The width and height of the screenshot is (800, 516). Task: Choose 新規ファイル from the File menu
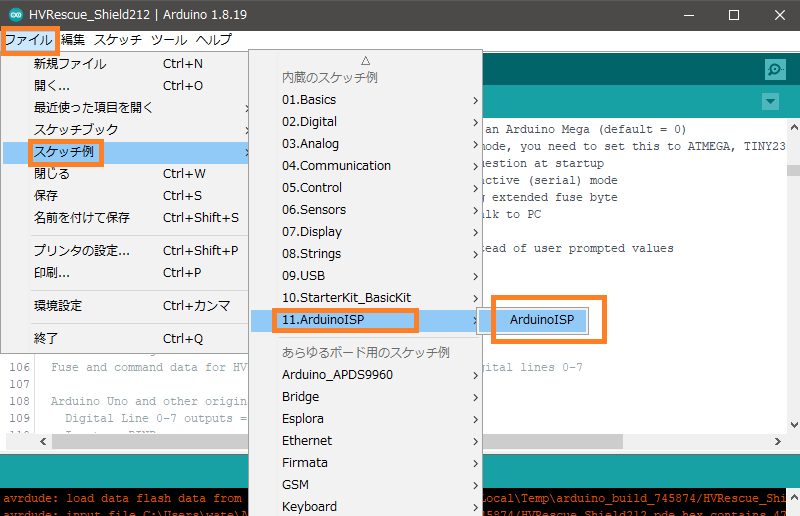126,64
